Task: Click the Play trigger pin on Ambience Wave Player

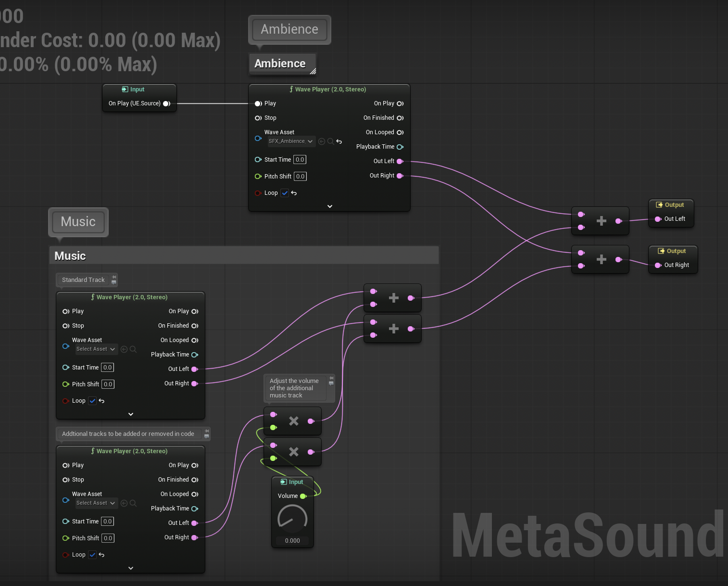Action: point(258,103)
